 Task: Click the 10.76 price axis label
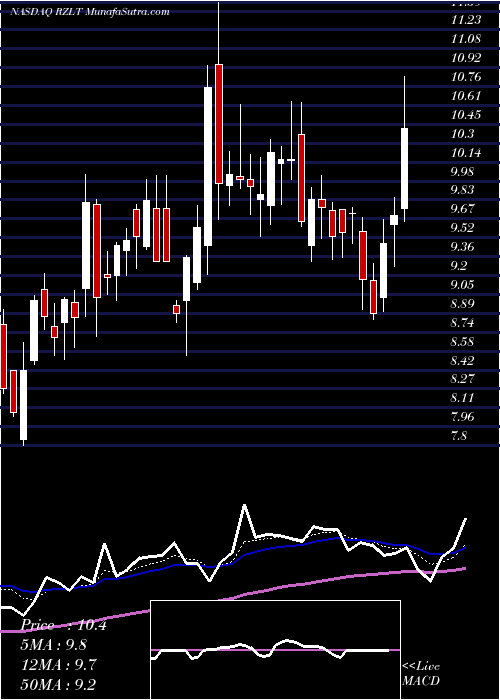[x=466, y=77]
